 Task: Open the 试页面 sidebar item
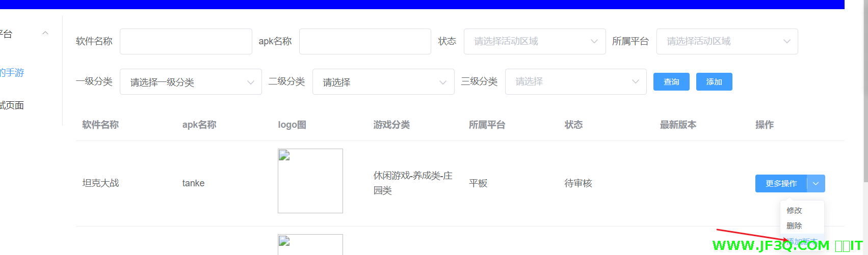pos(12,105)
